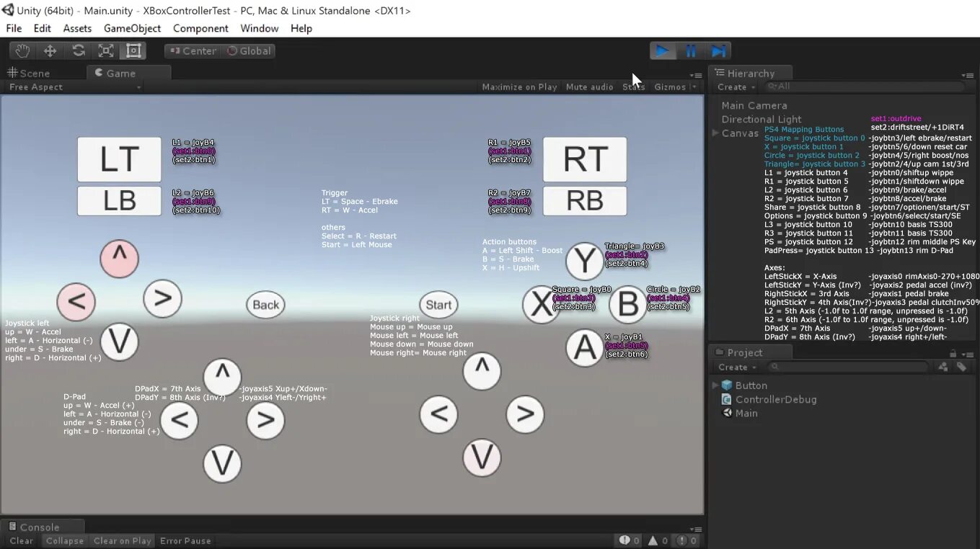980x549 pixels.
Task: Toggle Console errors counter
Action: 686,540
